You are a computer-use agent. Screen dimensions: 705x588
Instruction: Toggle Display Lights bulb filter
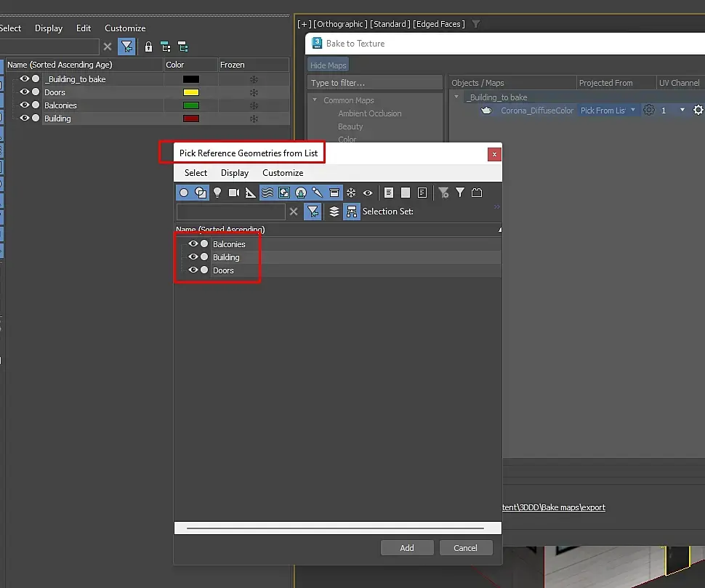(217, 193)
